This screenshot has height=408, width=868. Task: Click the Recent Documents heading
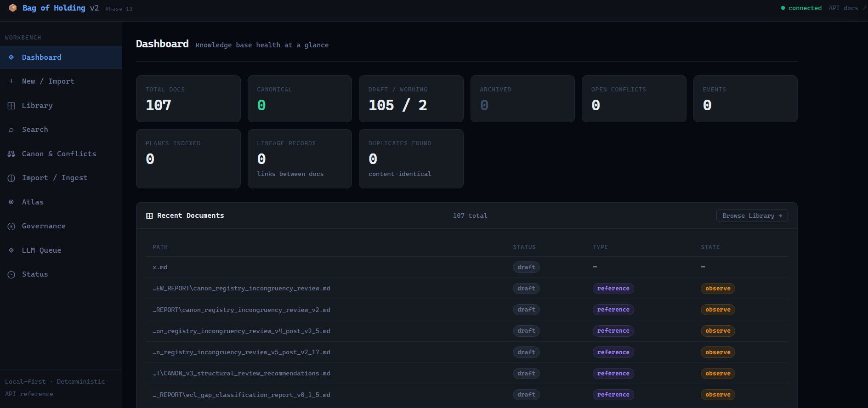click(191, 216)
